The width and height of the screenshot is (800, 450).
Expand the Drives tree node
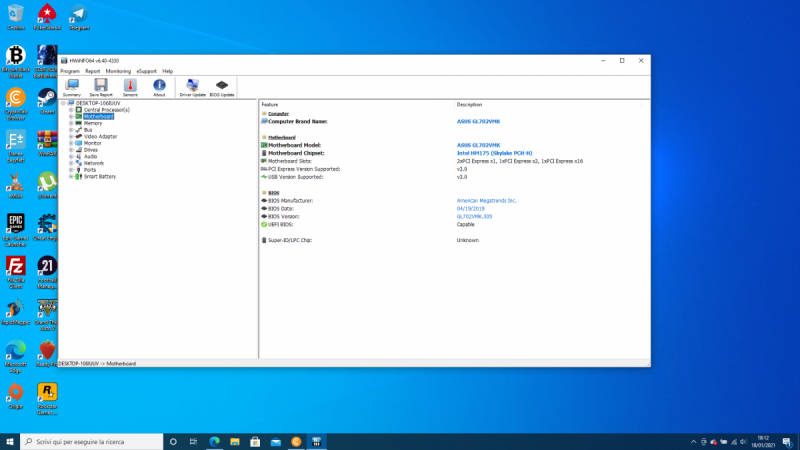tap(71, 150)
